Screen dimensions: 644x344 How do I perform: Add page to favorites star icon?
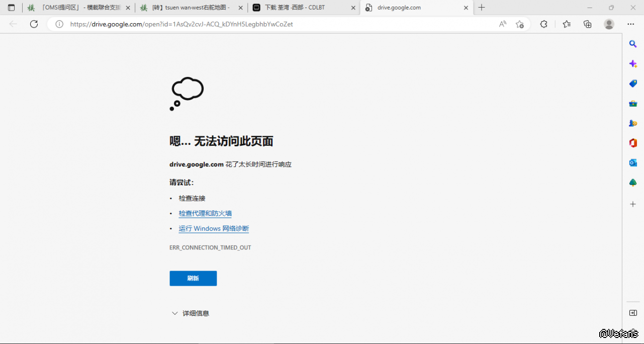pos(520,24)
